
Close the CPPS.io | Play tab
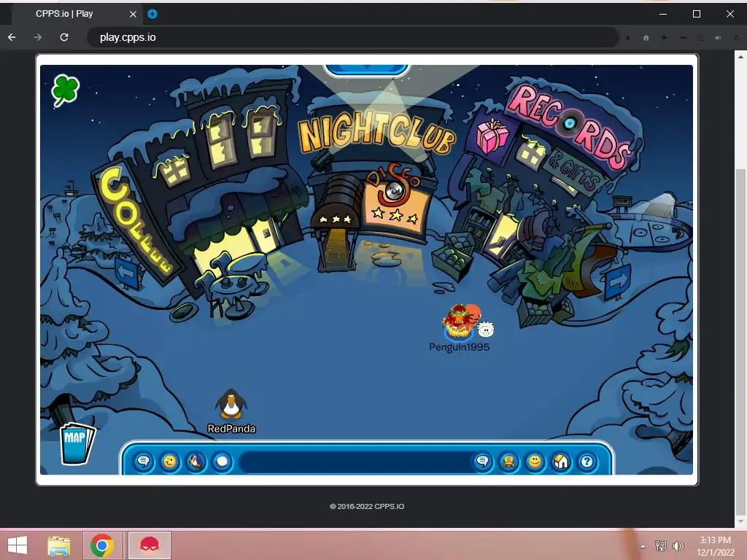133,15
